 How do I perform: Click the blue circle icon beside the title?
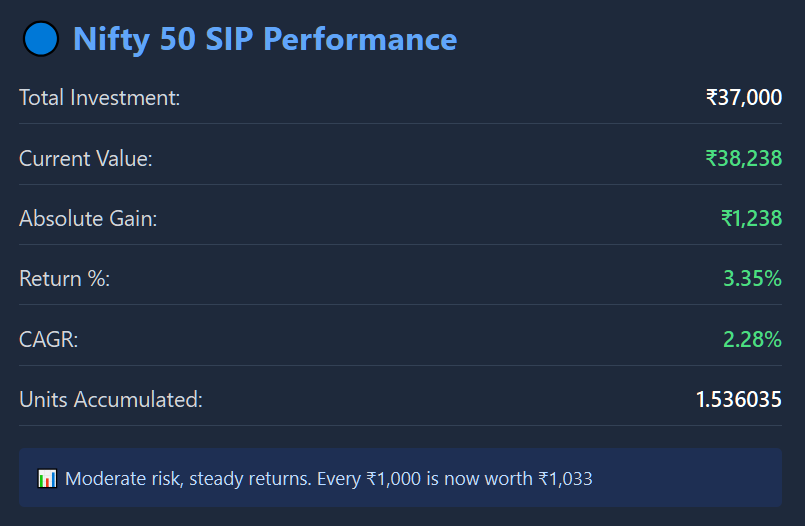coord(41,39)
